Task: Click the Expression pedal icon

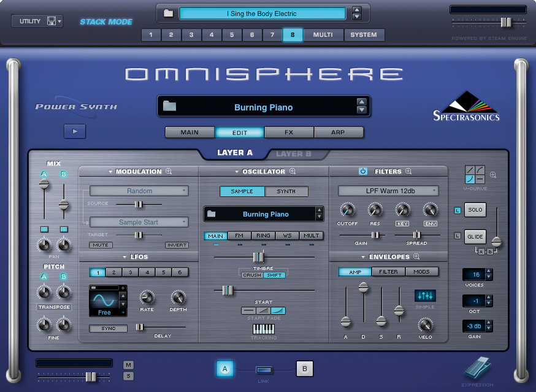Action: coord(478,367)
